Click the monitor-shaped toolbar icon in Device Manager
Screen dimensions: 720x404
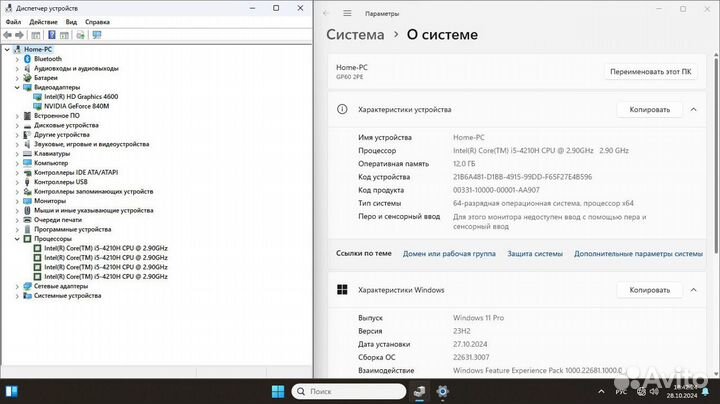(x=97, y=35)
